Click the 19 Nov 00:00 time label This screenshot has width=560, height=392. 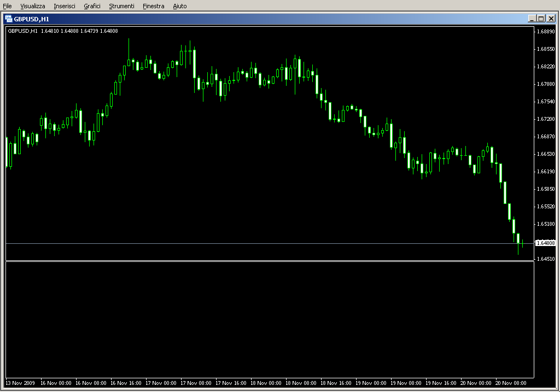pos(371,383)
